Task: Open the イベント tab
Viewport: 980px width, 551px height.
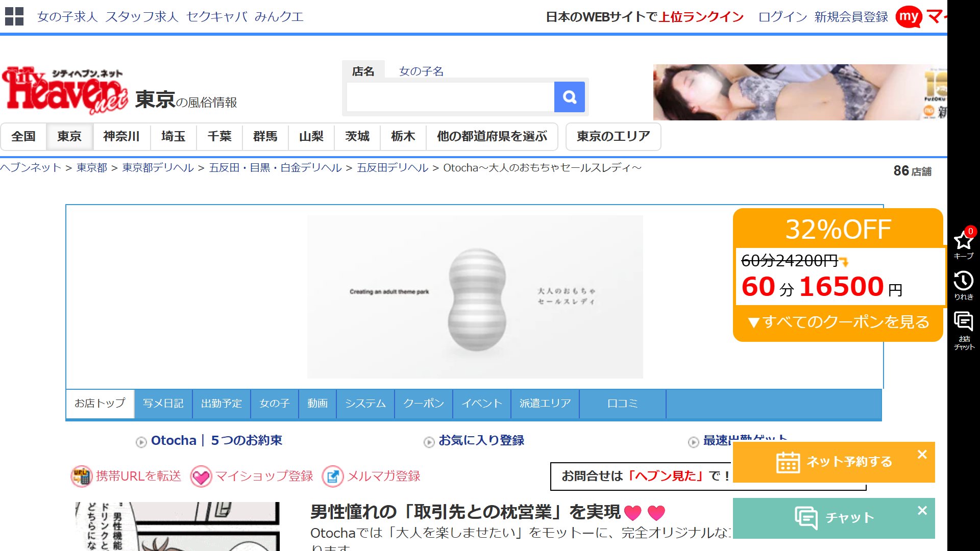Action: point(482,404)
